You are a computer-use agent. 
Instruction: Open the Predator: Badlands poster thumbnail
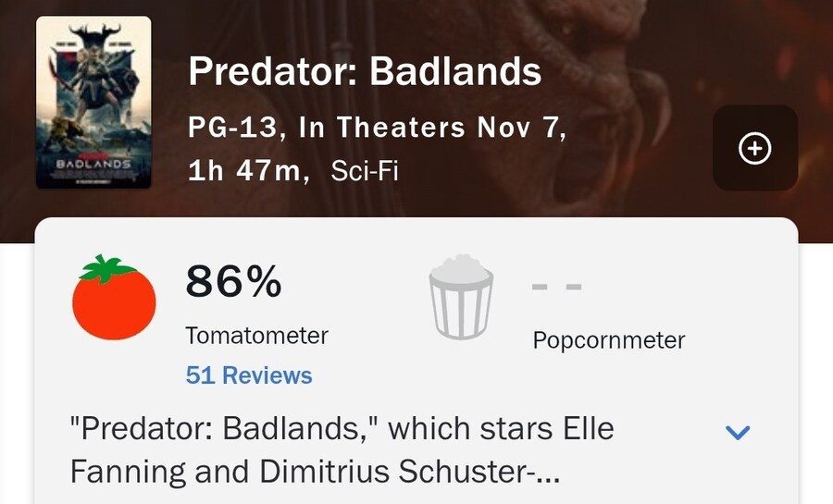(x=93, y=103)
